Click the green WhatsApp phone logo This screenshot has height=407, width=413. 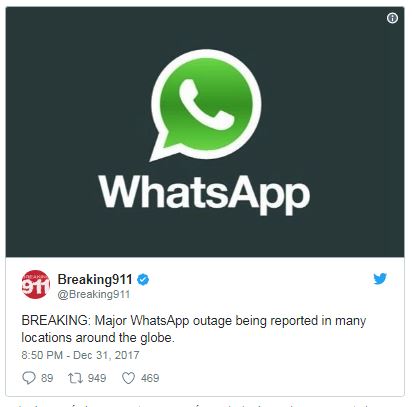click(x=206, y=105)
